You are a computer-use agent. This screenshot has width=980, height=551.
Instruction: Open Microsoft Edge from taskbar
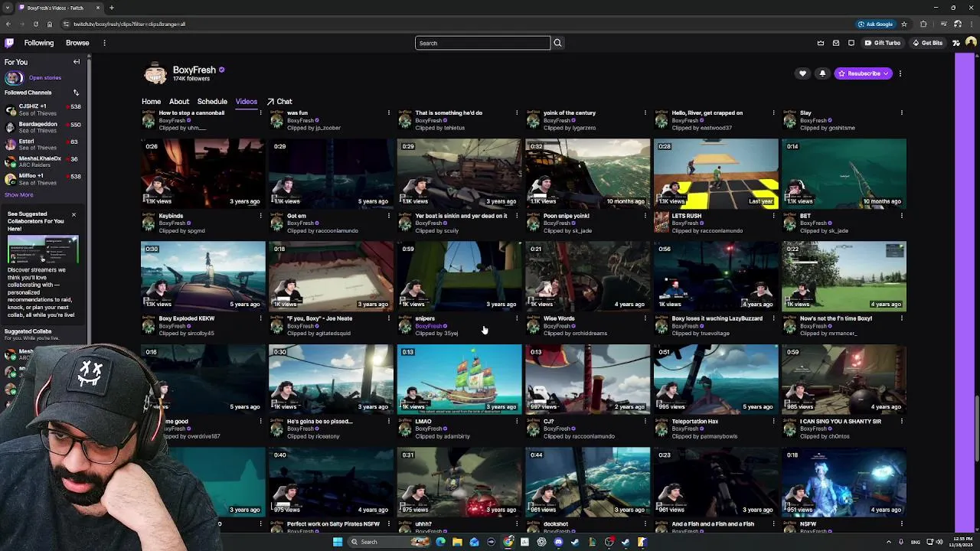[x=440, y=542]
